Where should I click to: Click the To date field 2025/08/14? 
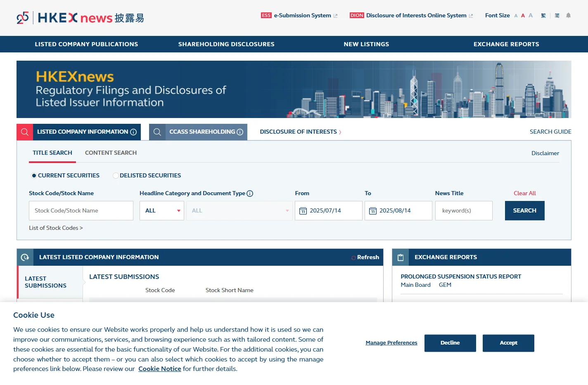tap(398, 211)
